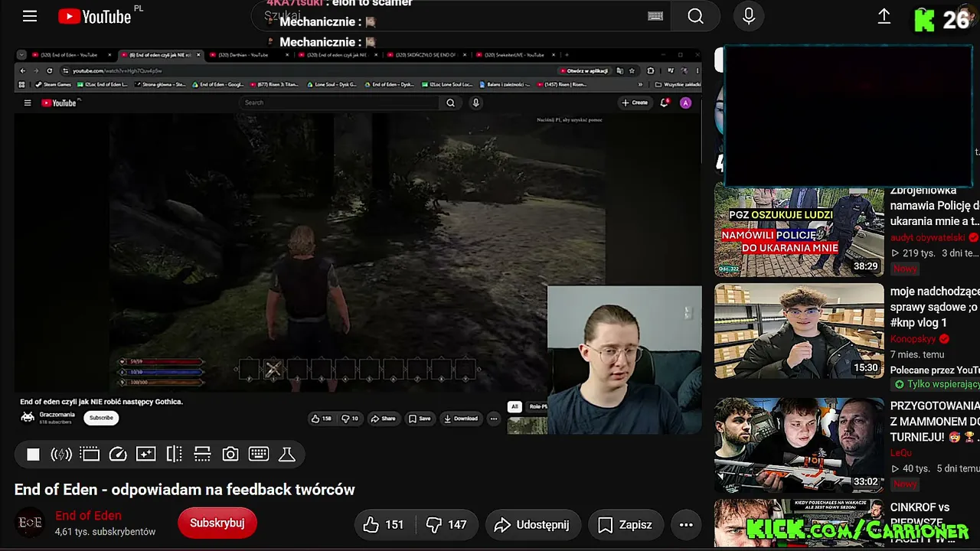Click the stop square in overlay toolbar
The image size is (980, 551).
[33, 455]
